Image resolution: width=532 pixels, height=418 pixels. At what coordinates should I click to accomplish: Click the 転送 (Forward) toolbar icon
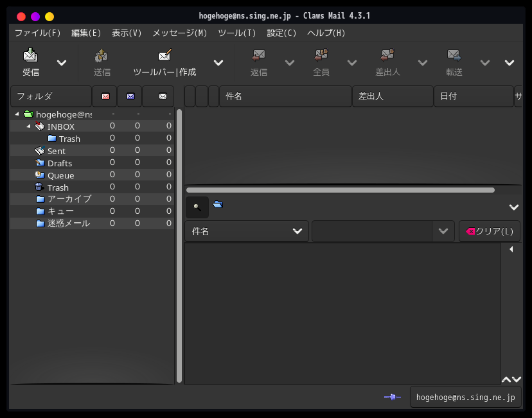[x=454, y=55]
